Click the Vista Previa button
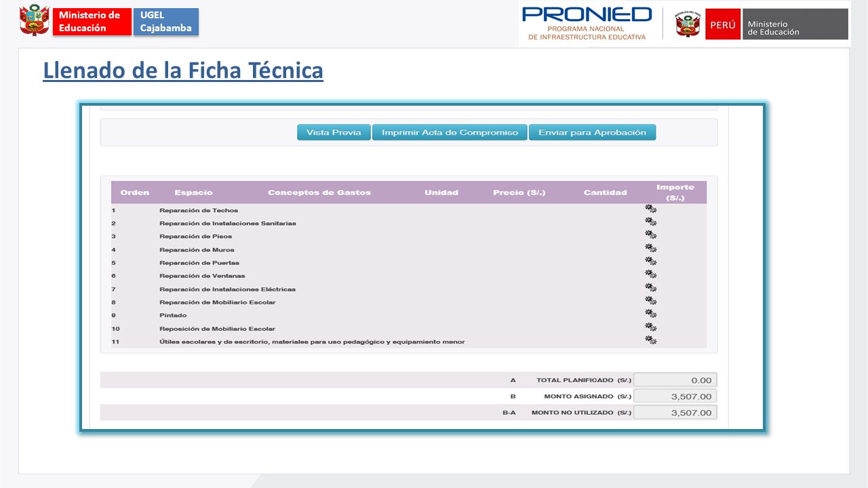This screenshot has width=868, height=488. [334, 132]
